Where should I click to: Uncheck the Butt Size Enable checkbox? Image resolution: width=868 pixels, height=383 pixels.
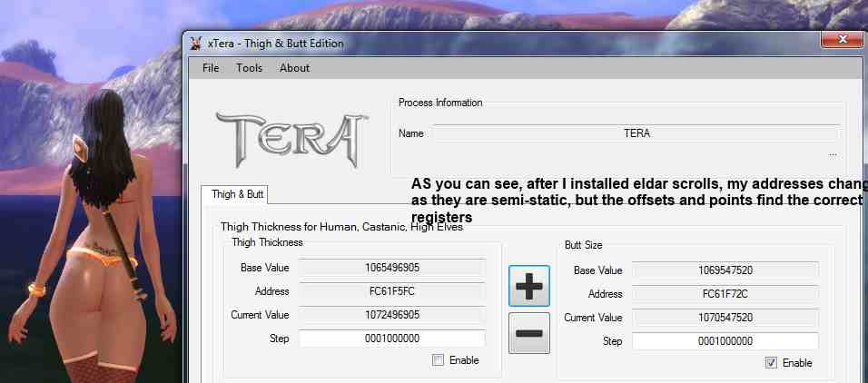point(771,362)
